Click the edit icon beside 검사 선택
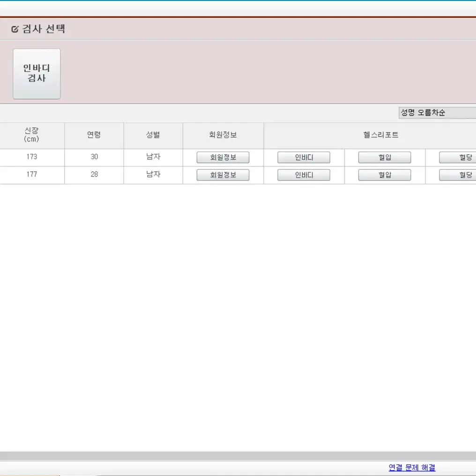The image size is (476, 476). pyautogui.click(x=15, y=29)
